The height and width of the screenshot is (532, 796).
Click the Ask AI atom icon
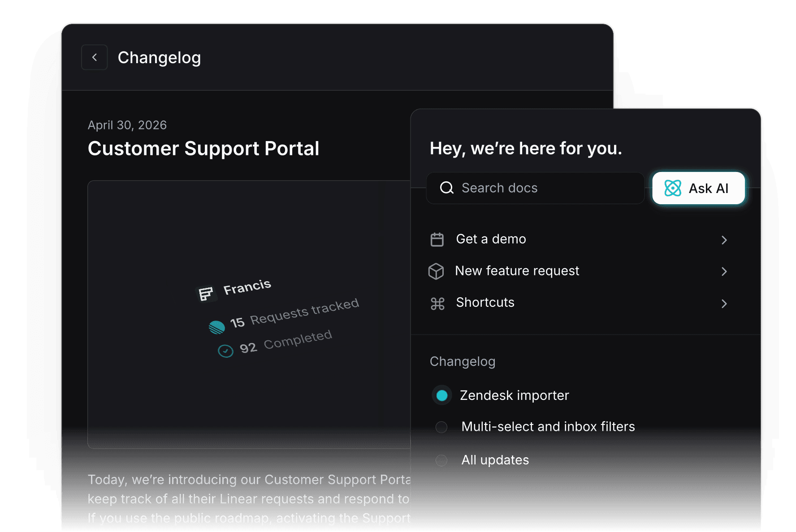click(x=673, y=188)
